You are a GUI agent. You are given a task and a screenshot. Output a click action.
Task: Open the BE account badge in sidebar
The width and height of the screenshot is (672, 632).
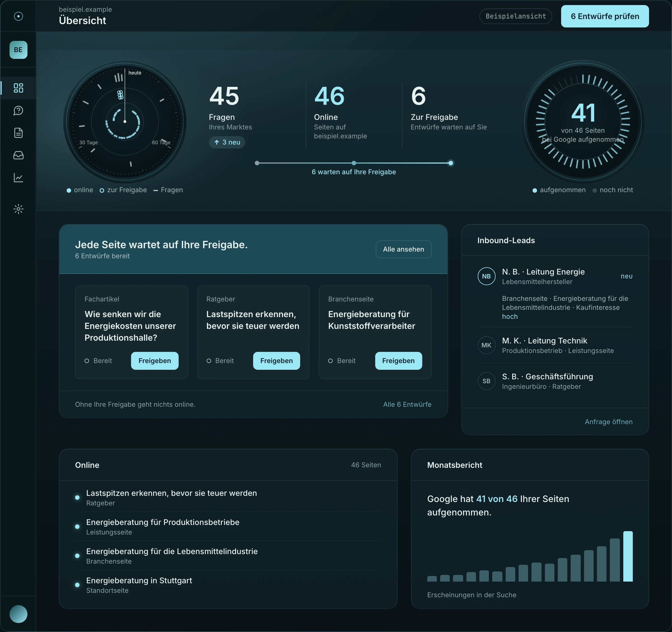tap(18, 50)
